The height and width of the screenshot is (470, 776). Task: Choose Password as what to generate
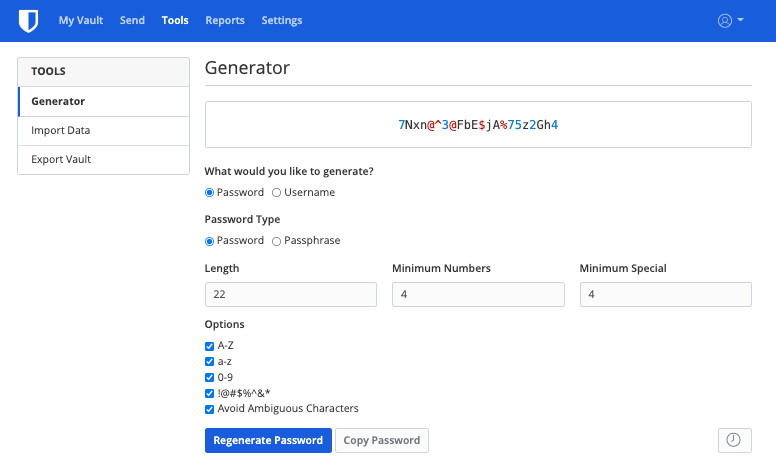[209, 192]
